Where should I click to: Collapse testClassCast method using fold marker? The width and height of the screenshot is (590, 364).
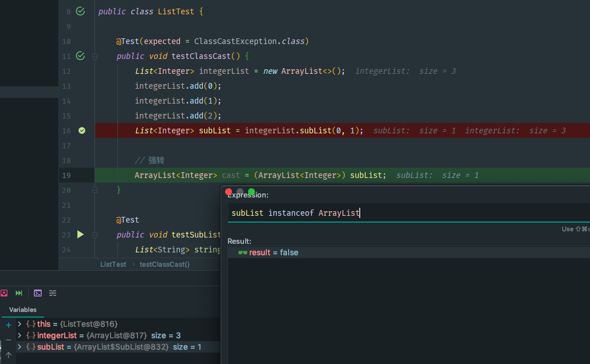(95, 56)
